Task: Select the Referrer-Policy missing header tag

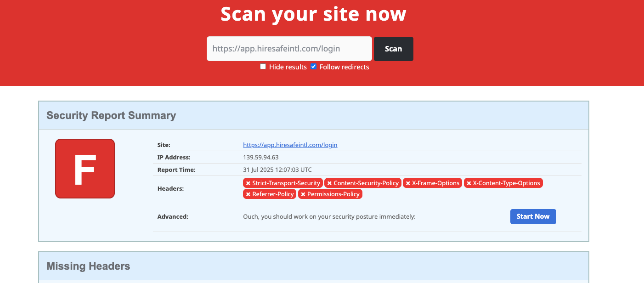Action: tap(270, 194)
